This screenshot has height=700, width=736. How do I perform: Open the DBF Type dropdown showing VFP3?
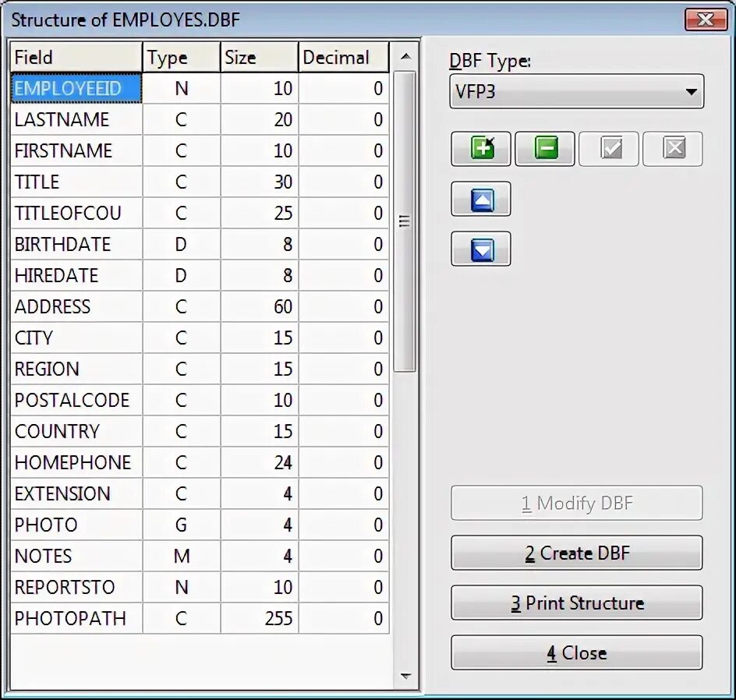tap(576, 91)
